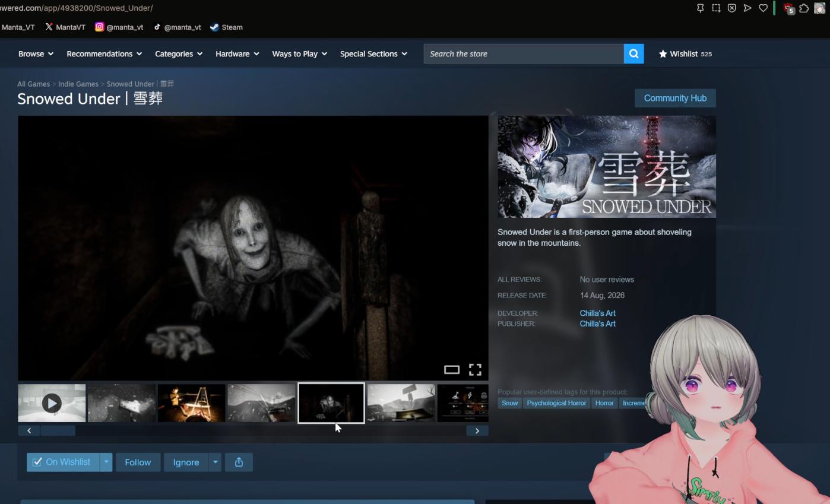
Task: Select the dark menu screenshot thumbnail at the strip's end
Action: (x=463, y=403)
